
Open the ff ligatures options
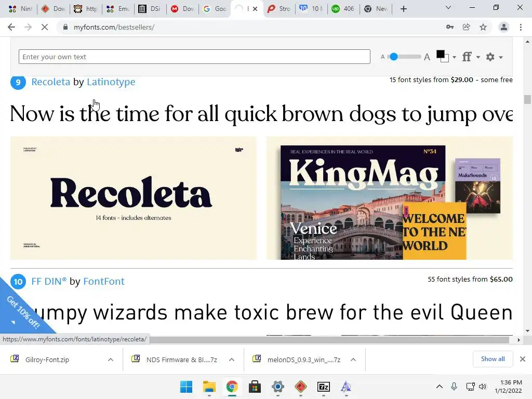[x=467, y=57]
